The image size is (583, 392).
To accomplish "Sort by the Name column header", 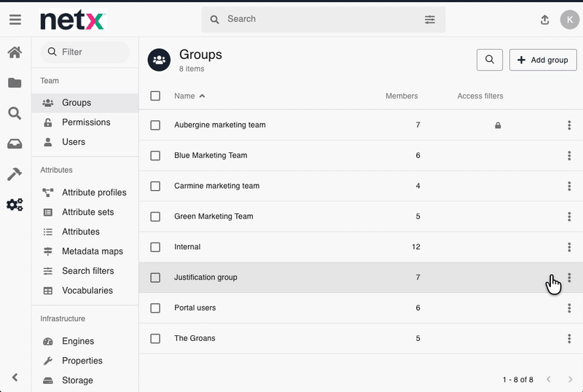I will (x=185, y=96).
